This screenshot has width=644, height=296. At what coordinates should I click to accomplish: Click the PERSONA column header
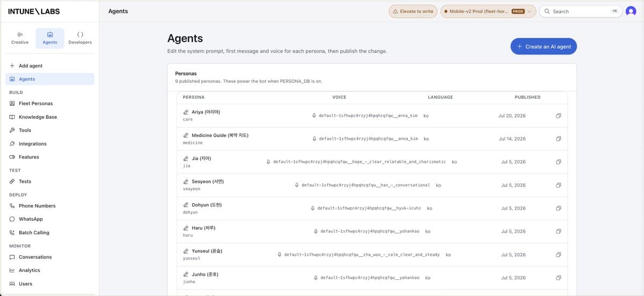point(194,97)
